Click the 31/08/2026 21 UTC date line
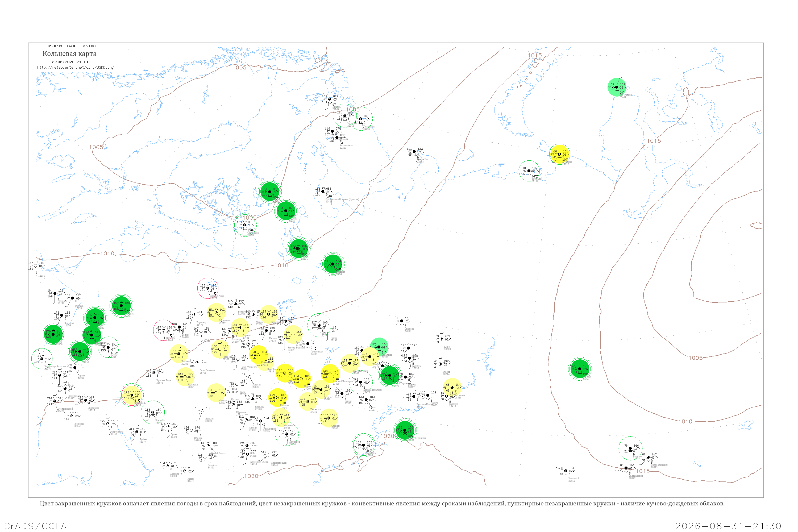 [70, 62]
